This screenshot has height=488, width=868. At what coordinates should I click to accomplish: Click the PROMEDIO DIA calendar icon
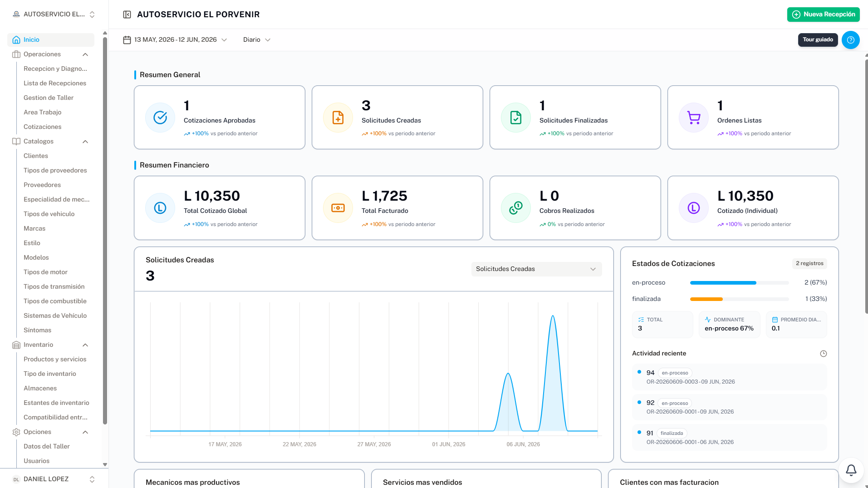pyautogui.click(x=775, y=320)
